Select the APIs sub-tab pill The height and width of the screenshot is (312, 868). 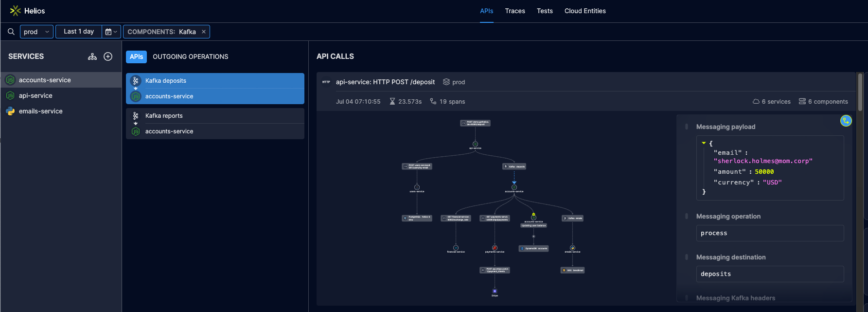click(x=136, y=56)
